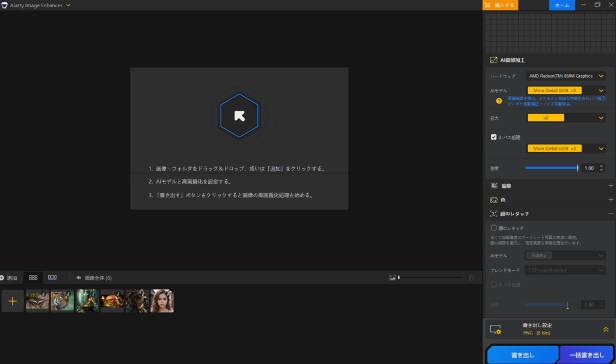This screenshot has height=364, width=616.
Task: Open the 2-パス処理 model dropdown
Action: [565, 149]
